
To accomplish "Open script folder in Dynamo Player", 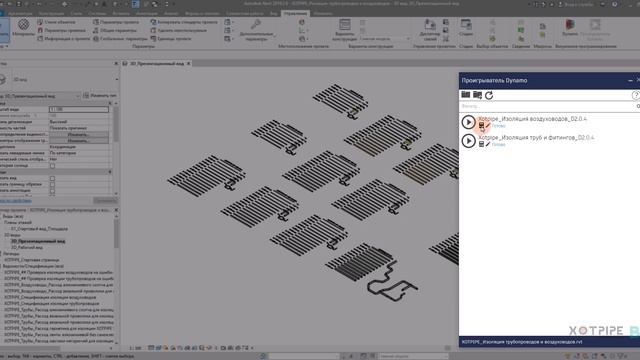I will 465,95.
